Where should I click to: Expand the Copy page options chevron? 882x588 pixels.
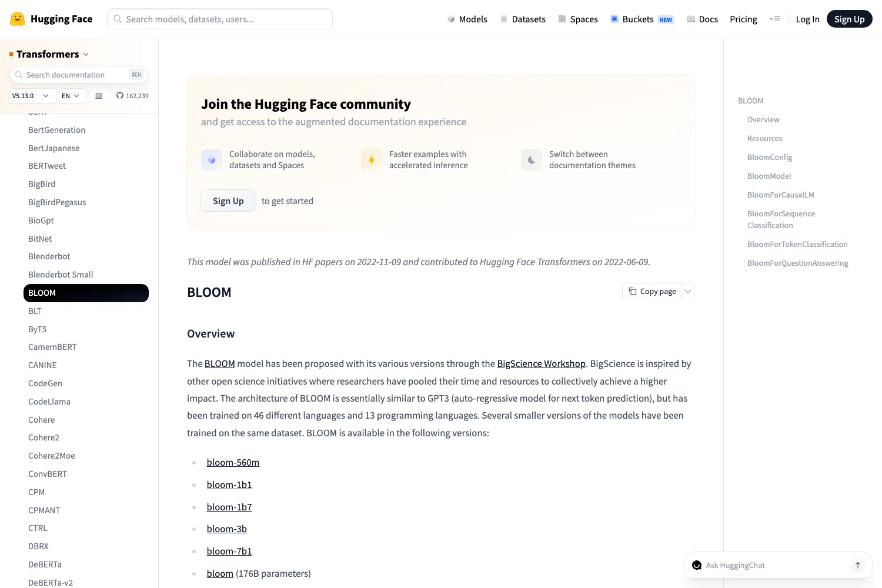coord(688,291)
